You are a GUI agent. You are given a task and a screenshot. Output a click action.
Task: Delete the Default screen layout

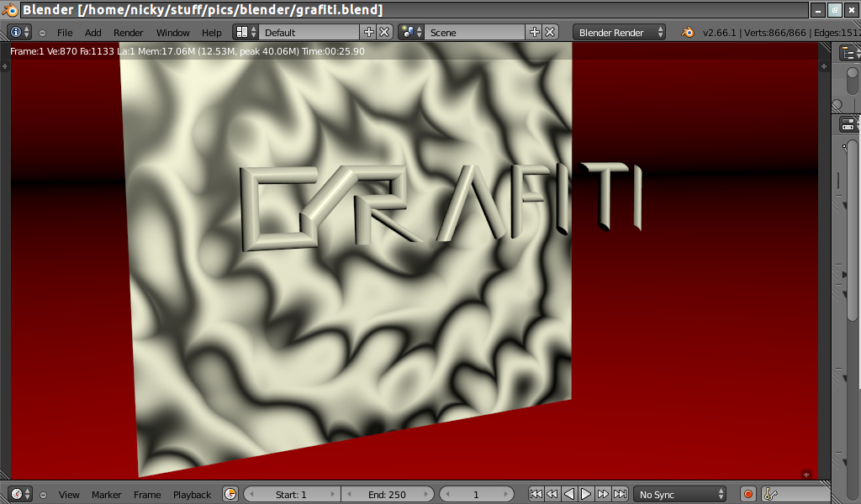(x=384, y=32)
